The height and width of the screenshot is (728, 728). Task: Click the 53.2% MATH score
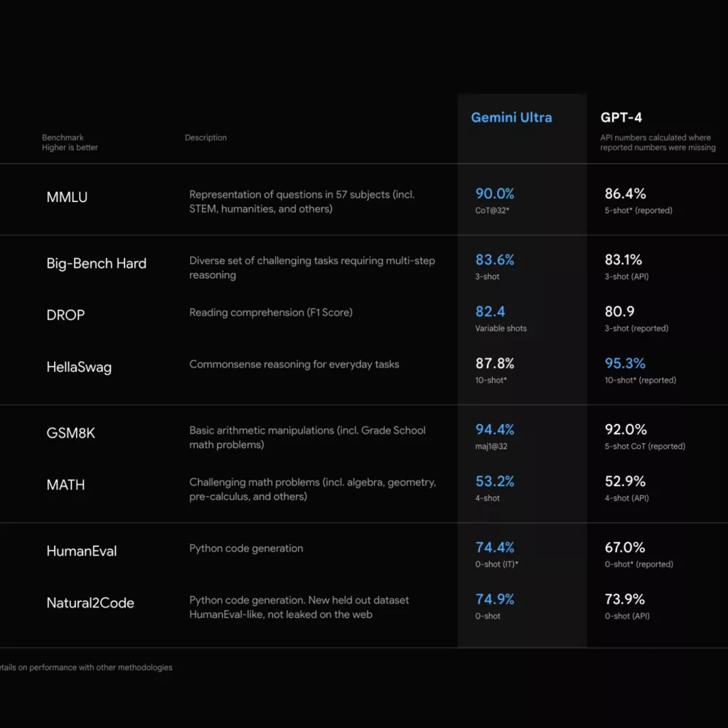[495, 481]
